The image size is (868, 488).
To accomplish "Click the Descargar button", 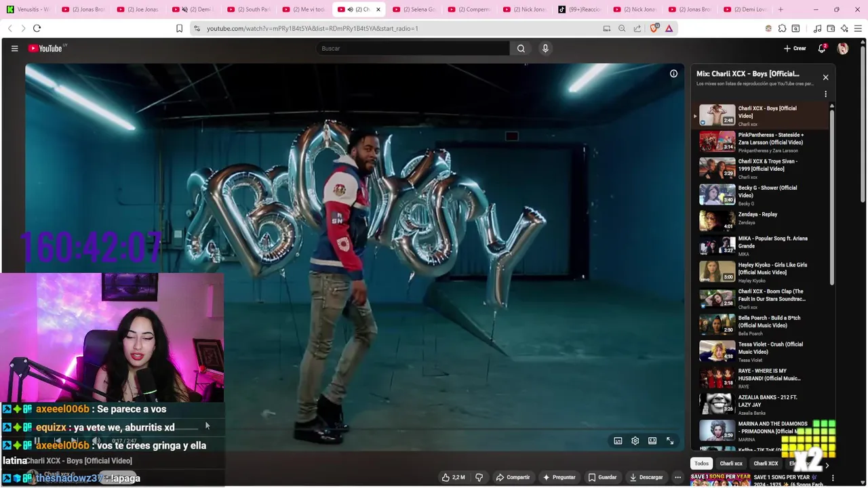I will [x=646, y=477].
